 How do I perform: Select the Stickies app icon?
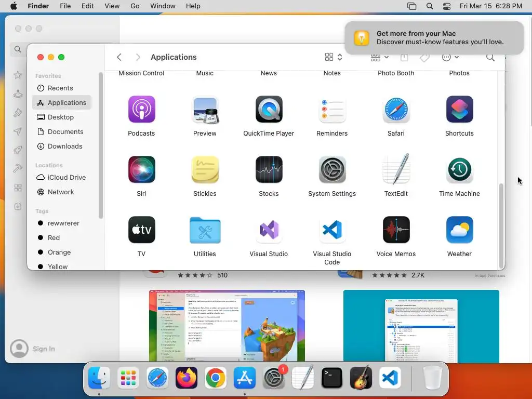point(205,169)
